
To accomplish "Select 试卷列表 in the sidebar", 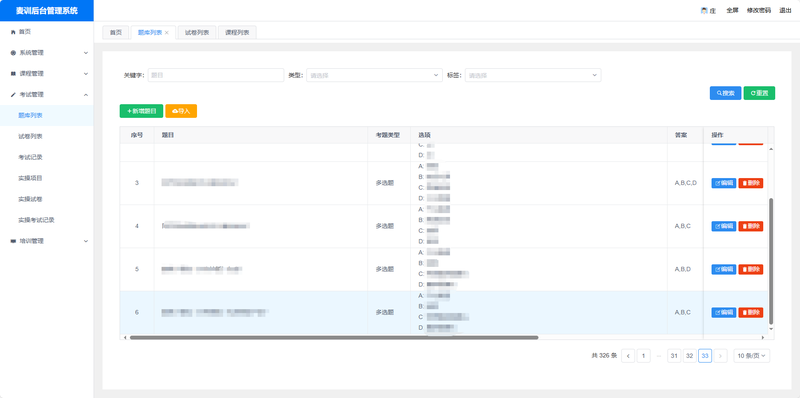I will pyautogui.click(x=46, y=136).
